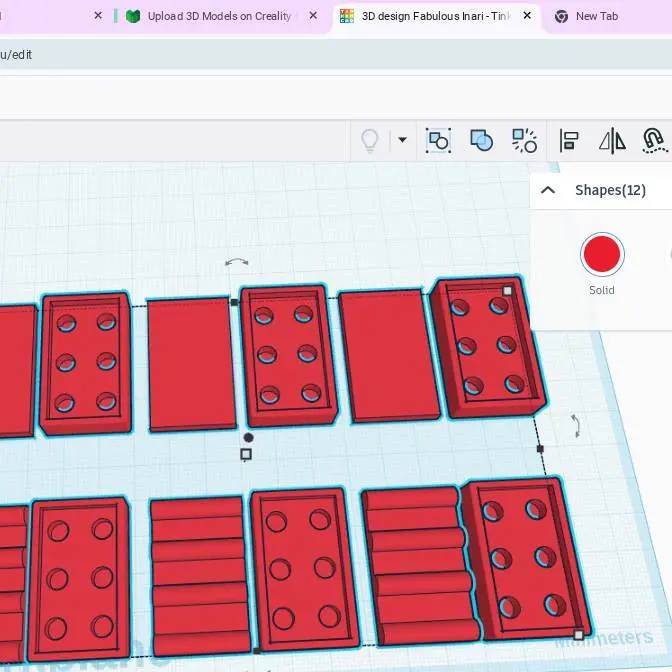672x672 pixels.
Task: Open the visibility dropdown arrow beside lightbulb
Action: tap(402, 140)
